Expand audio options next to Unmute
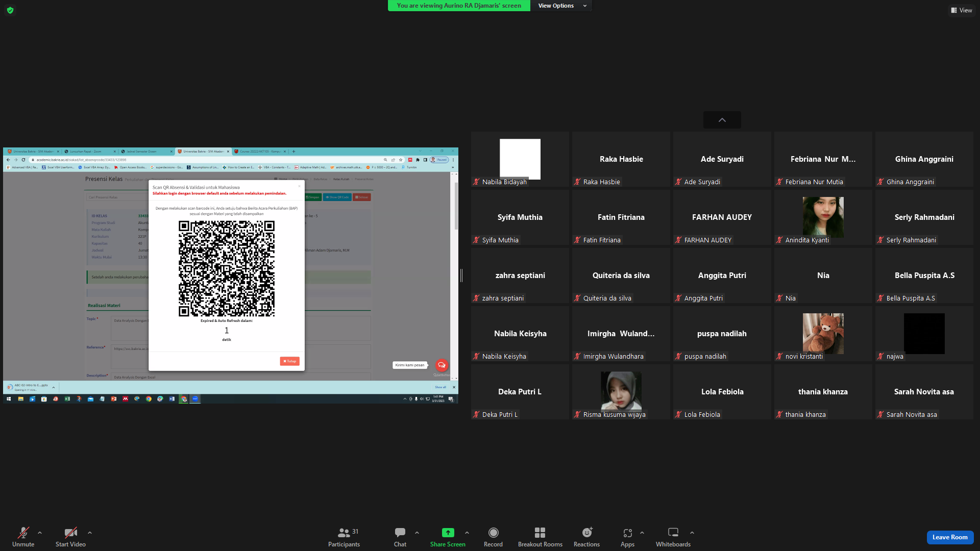This screenshot has height=551, width=980. point(40,533)
